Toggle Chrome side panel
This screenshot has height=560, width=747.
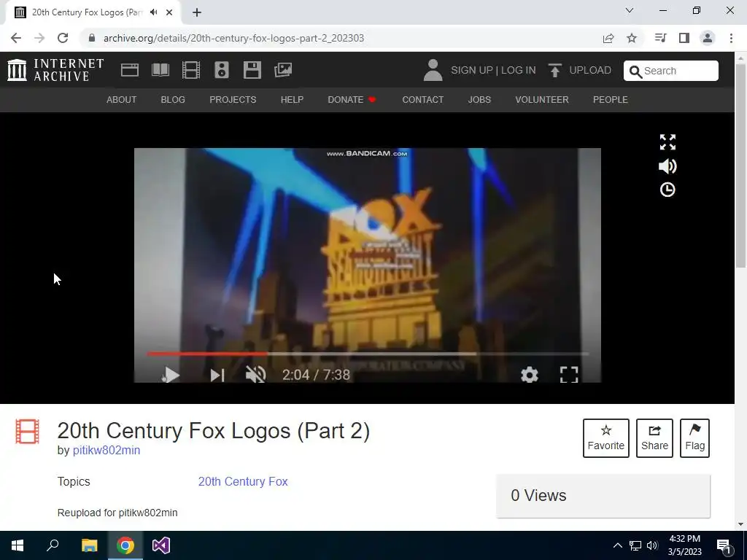(684, 38)
